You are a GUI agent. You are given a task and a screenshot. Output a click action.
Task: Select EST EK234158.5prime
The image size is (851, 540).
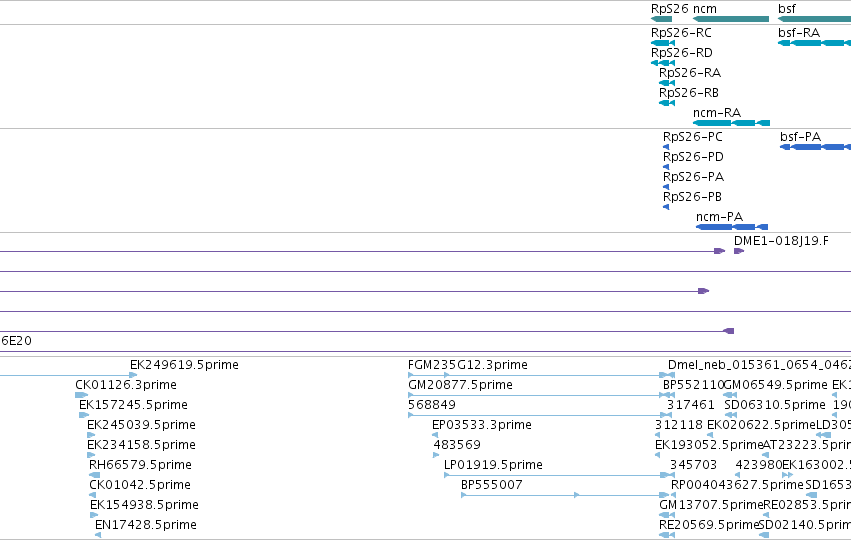[141, 446]
